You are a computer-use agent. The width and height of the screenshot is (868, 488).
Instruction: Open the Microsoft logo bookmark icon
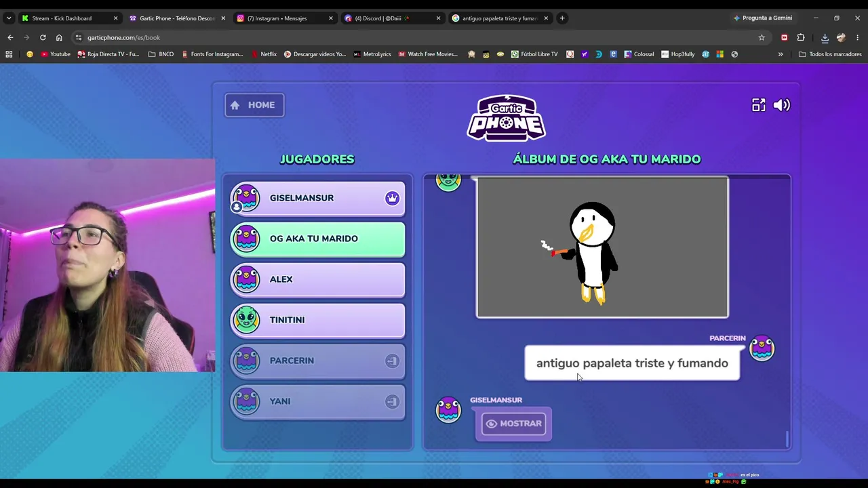tap(719, 54)
